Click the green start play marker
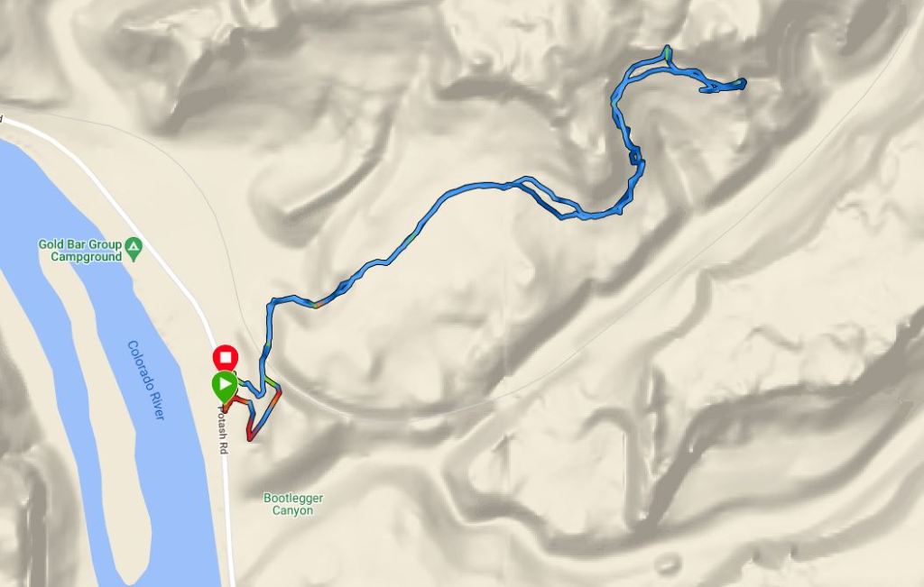This screenshot has width=924, height=587. point(225,385)
